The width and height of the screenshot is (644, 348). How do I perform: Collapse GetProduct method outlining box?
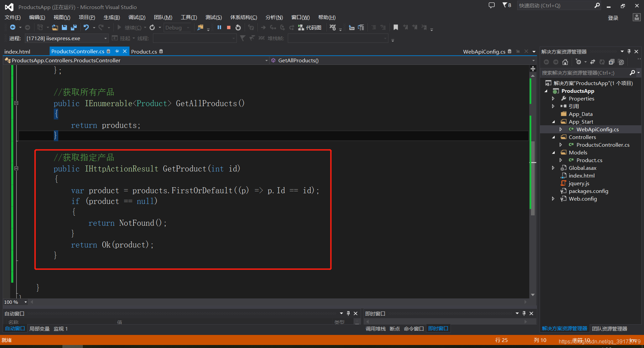click(16, 168)
